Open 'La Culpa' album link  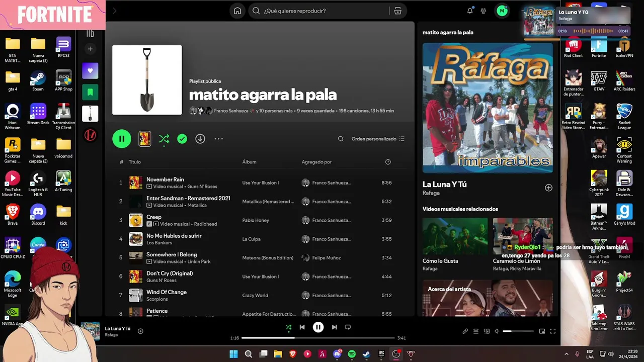(251, 239)
